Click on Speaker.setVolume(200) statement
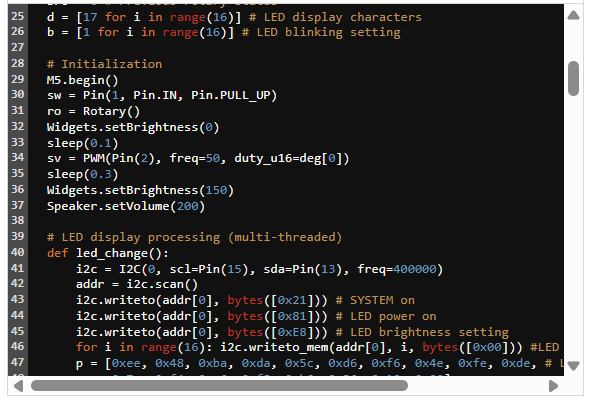Image resolution: width=592 pixels, height=402 pixels. coord(126,206)
